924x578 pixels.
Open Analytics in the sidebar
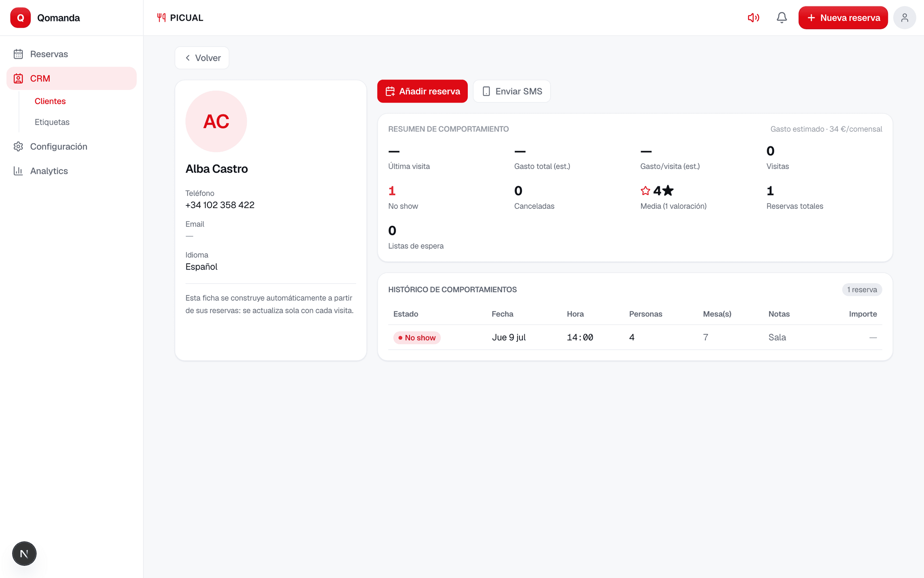pyautogui.click(x=71, y=171)
